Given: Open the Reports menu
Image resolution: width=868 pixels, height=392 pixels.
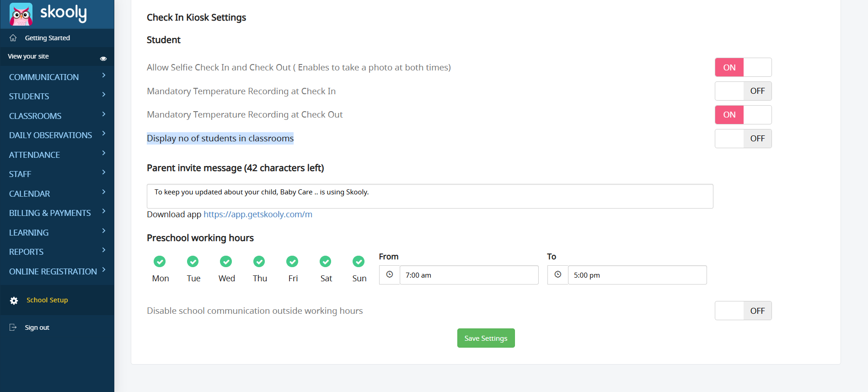Looking at the screenshot, I should pos(27,252).
